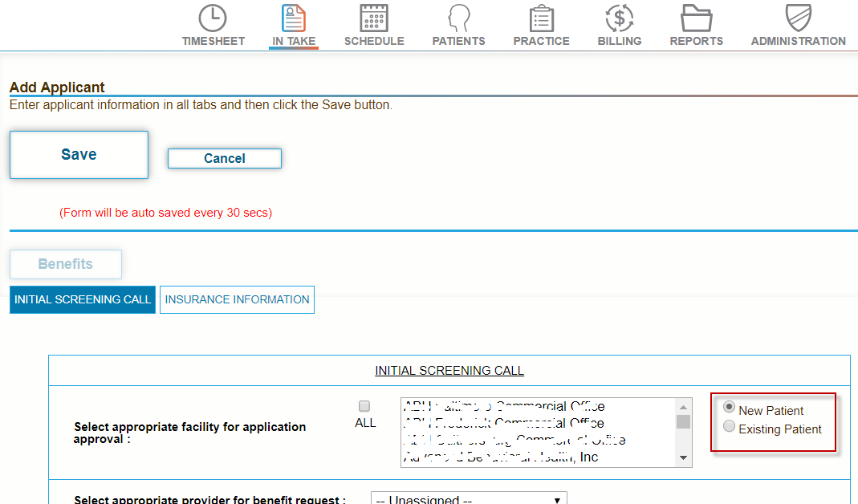Select the Existing Patient radio button
Screen dimensions: 858x504
[729, 426]
